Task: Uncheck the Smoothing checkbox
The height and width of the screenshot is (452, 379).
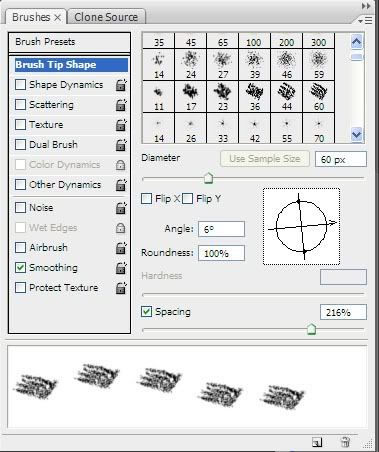Action: (x=21, y=267)
